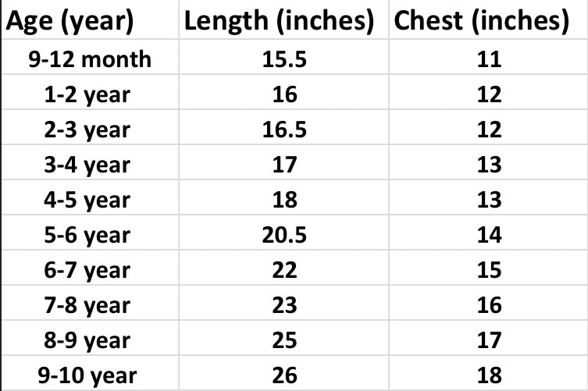Select the chest value 11
Screen dimensions: 588x391
489,57
